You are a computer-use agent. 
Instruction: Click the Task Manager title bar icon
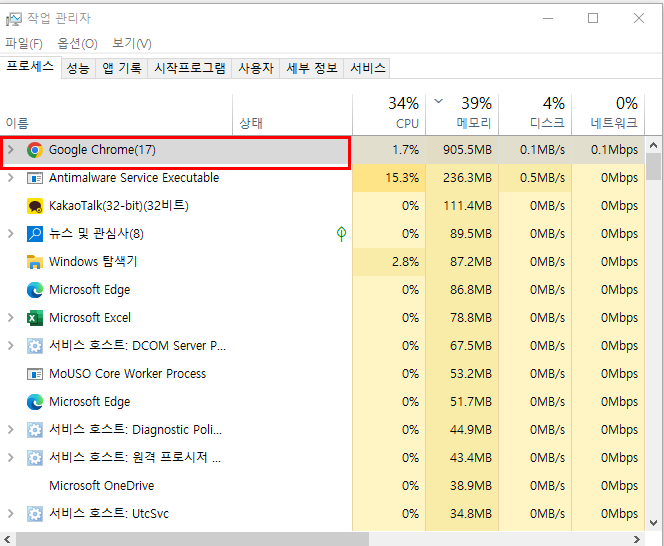(13, 19)
